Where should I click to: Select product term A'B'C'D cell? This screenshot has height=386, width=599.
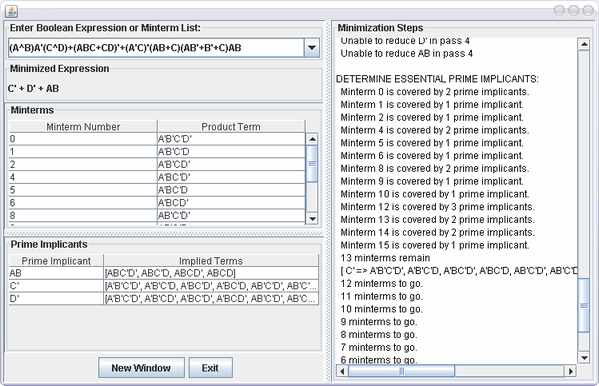(231, 152)
